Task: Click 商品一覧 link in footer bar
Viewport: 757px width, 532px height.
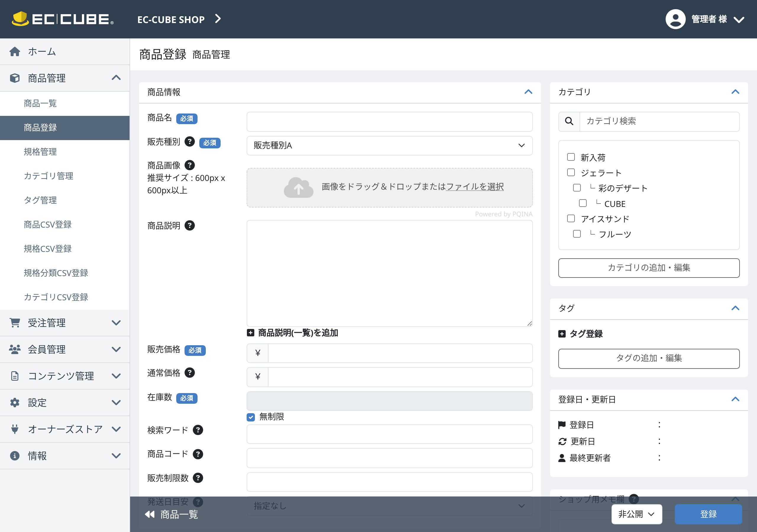Action: (x=179, y=515)
